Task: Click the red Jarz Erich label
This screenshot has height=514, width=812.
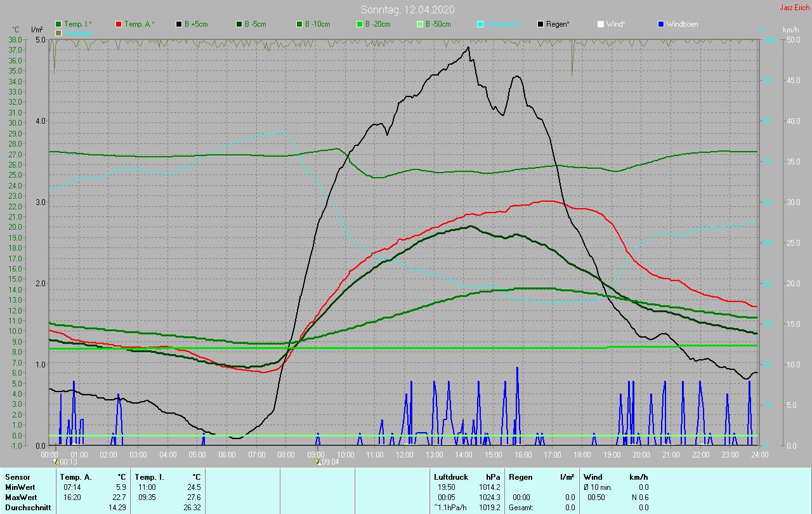Action: tap(795, 8)
